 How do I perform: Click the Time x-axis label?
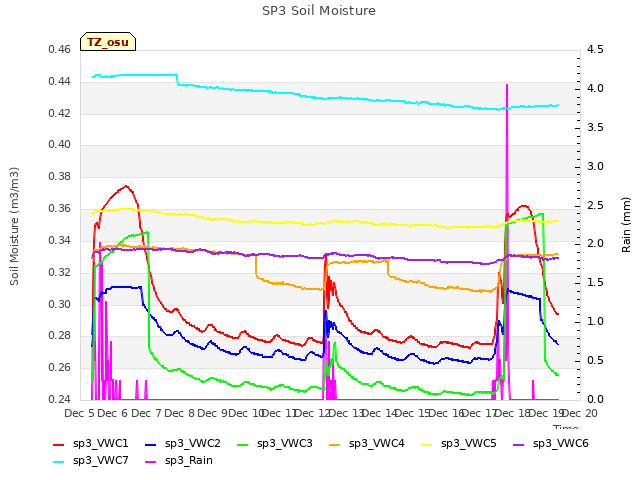click(x=565, y=427)
